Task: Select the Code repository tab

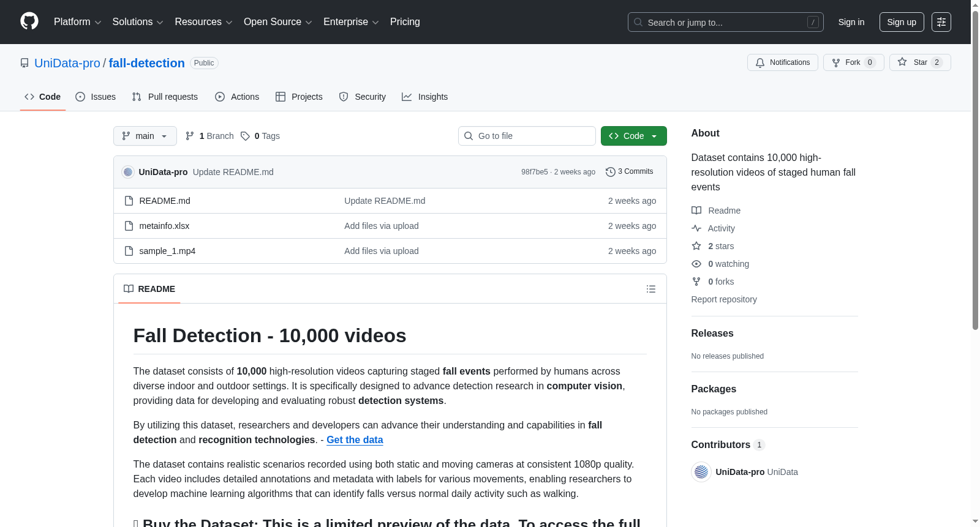Action: tap(43, 97)
